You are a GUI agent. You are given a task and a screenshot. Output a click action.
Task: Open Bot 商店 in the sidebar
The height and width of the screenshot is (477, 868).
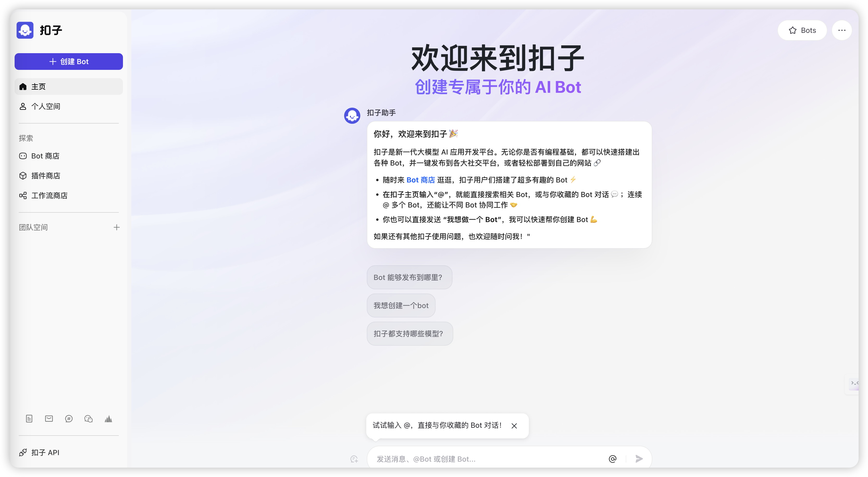coord(69,156)
